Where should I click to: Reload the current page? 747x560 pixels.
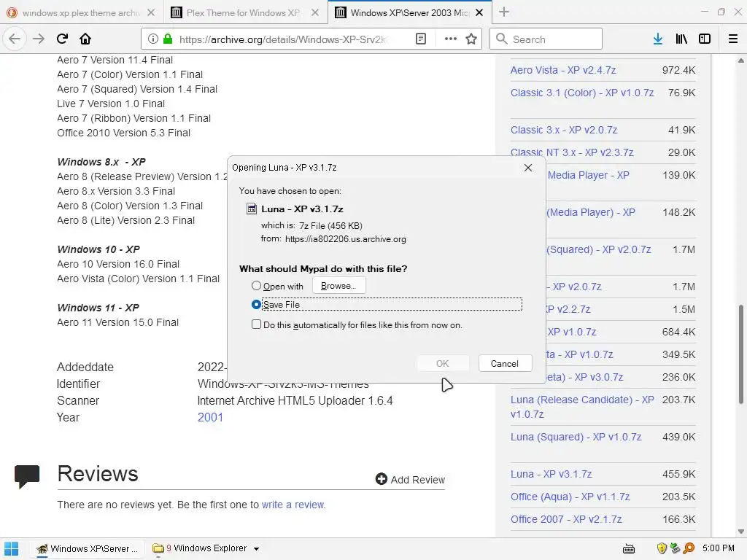tap(63, 39)
